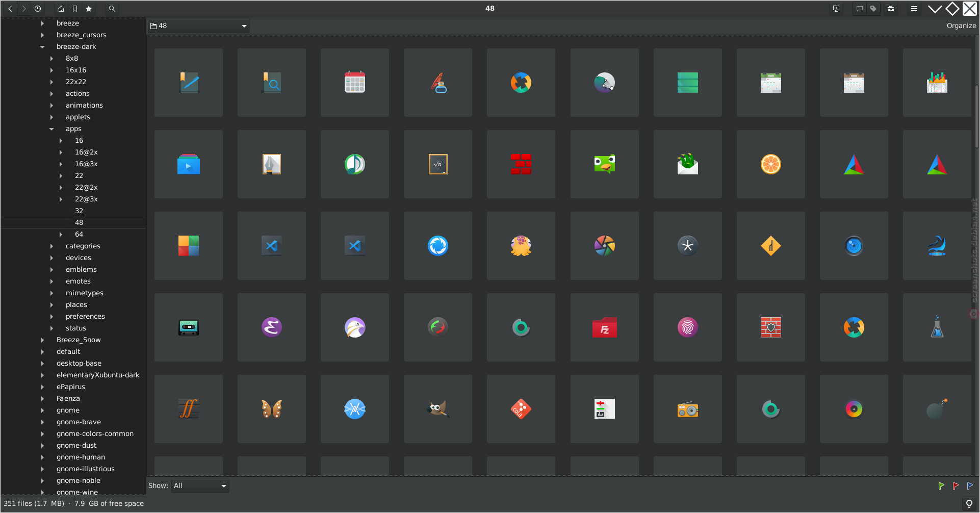This screenshot has height=513, width=980.
Task: Select the preferences folder
Action: click(x=85, y=316)
